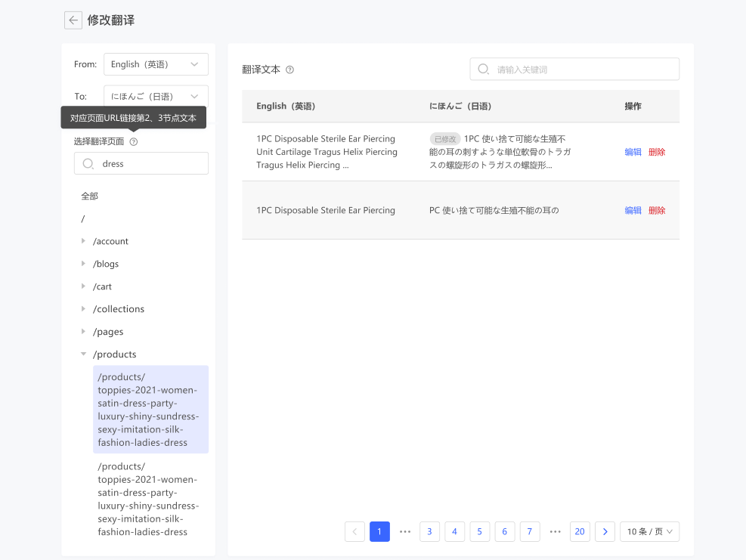
Task: Click the help icon beside 选择翻译页面
Action: click(x=134, y=141)
